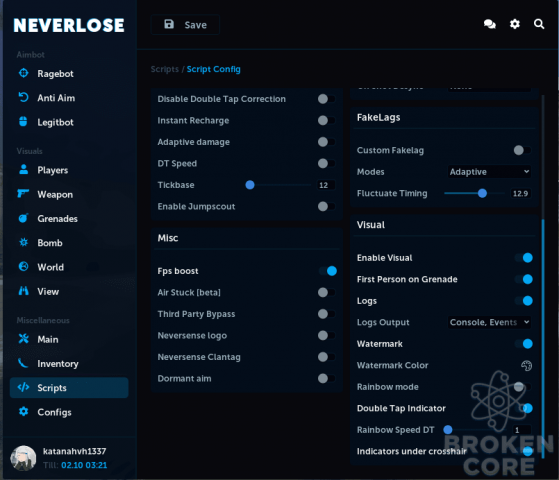Turn on Custom Fakelag
This screenshot has height=480, width=559.
tap(522, 150)
